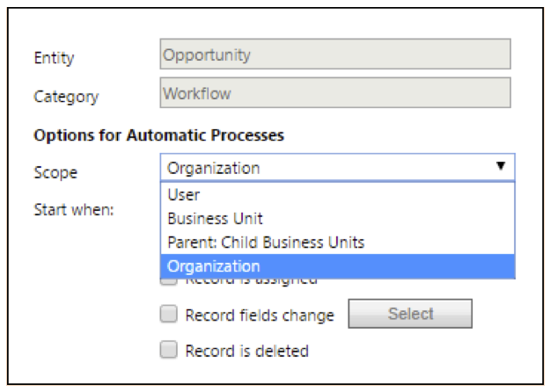Pick Parent: Child Business Units option
Screen dimensions: 550x392
337,243
